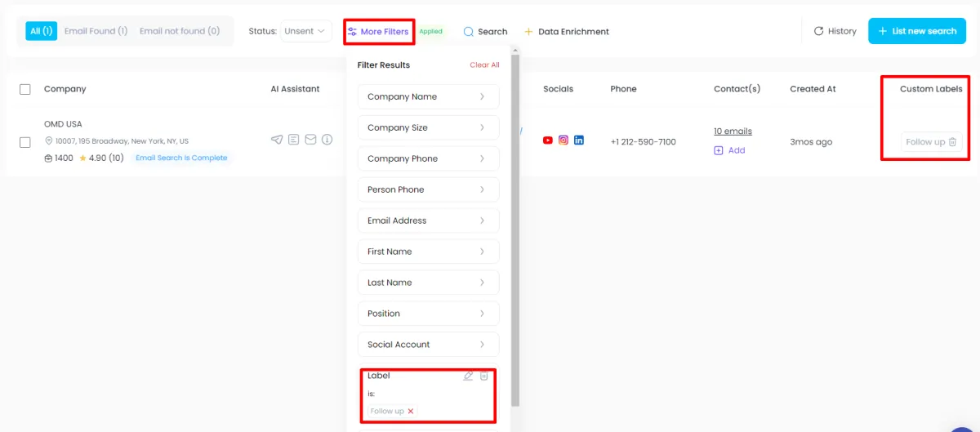Expand the Position filter

click(x=429, y=314)
